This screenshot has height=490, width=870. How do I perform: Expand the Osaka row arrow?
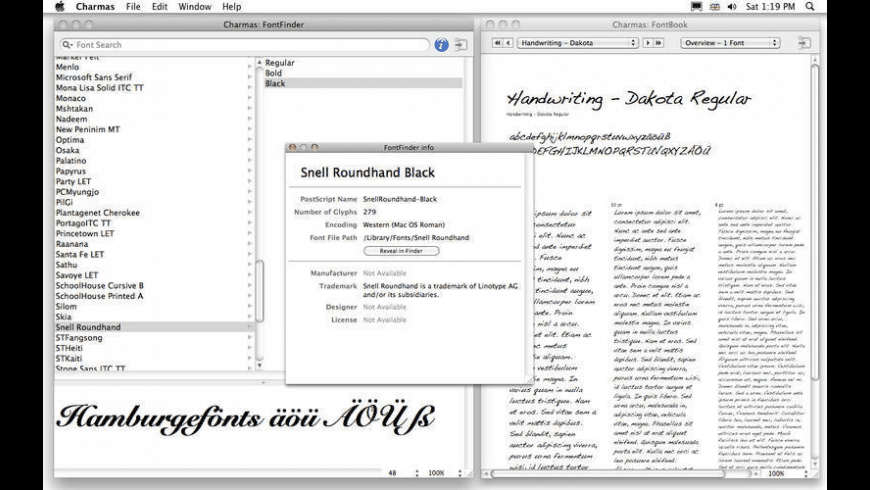tap(250, 150)
